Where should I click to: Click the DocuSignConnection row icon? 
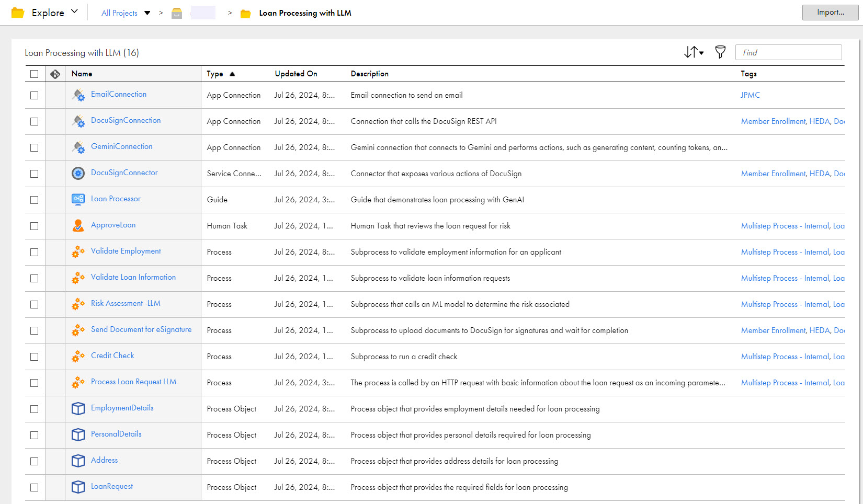pos(78,121)
